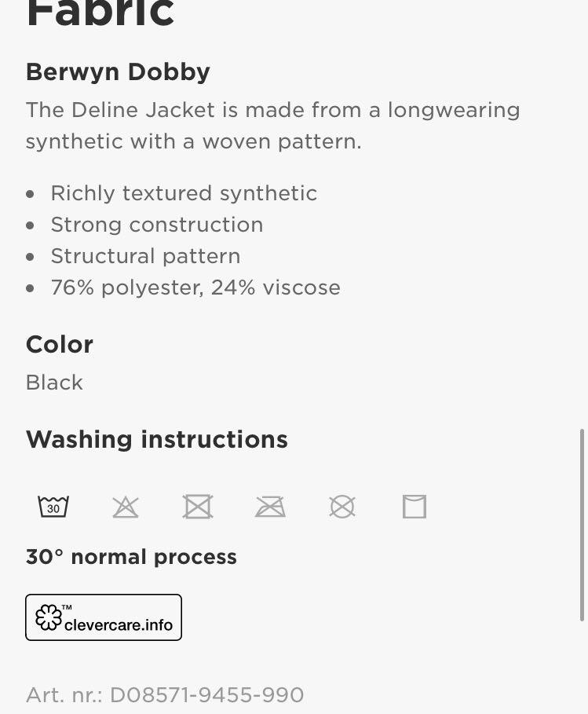Select the 30° wash tub icon
The width and height of the screenshot is (588, 714).
pos(53,507)
